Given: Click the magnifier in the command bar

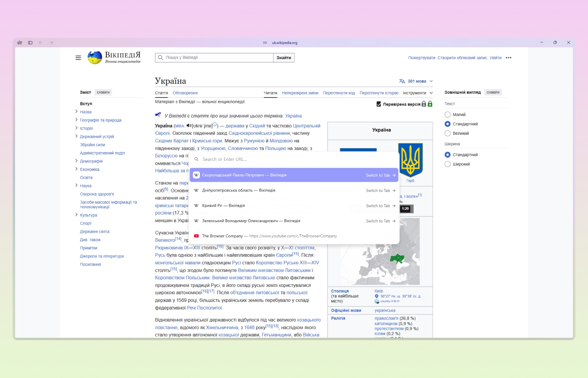Looking at the screenshot, I should coord(196,159).
